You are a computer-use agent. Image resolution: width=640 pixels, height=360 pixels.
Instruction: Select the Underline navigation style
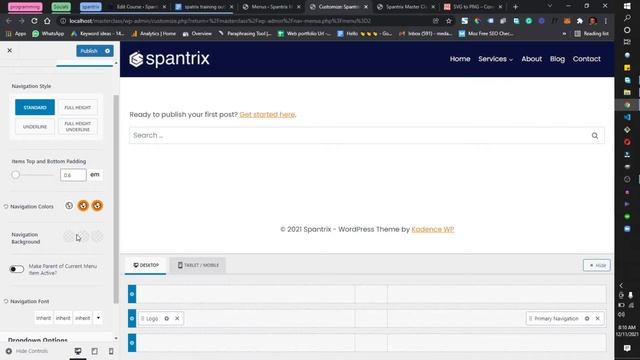(35, 127)
